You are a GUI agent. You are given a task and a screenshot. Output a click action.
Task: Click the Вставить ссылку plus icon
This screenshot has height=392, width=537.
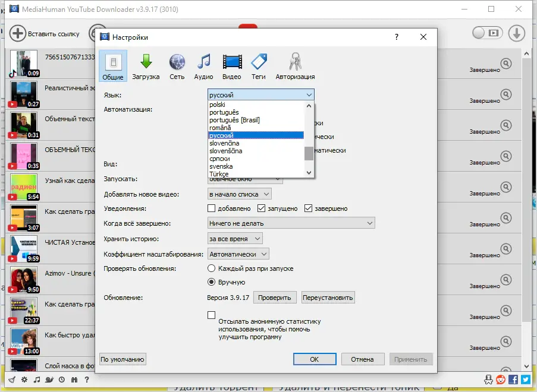coord(17,33)
